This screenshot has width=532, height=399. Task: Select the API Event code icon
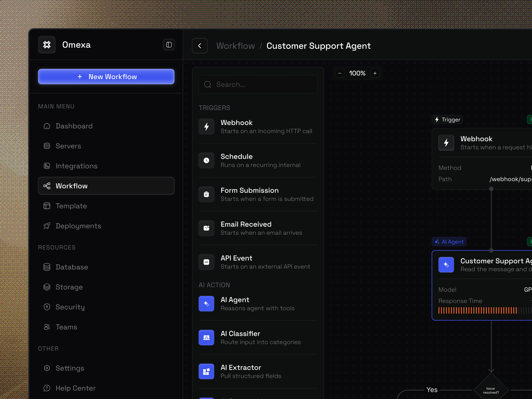coord(206,262)
